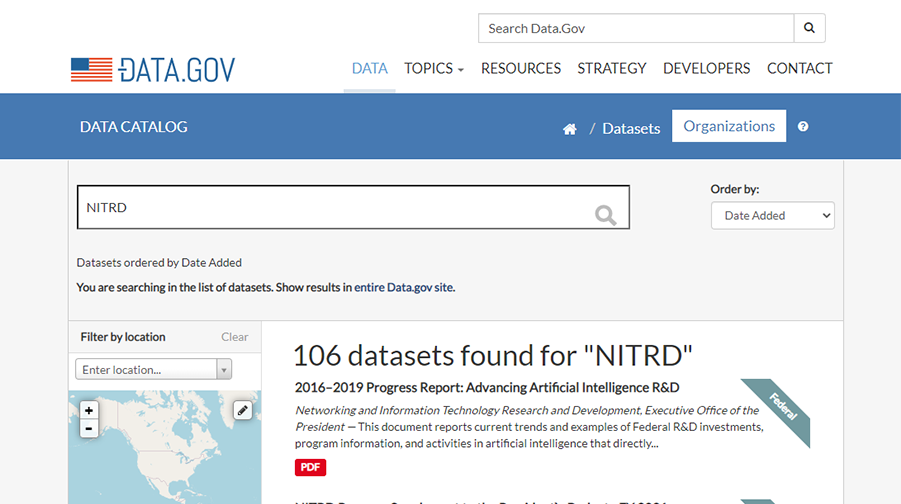Follow the entire Data.gov site link
901x504 pixels.
tap(404, 287)
